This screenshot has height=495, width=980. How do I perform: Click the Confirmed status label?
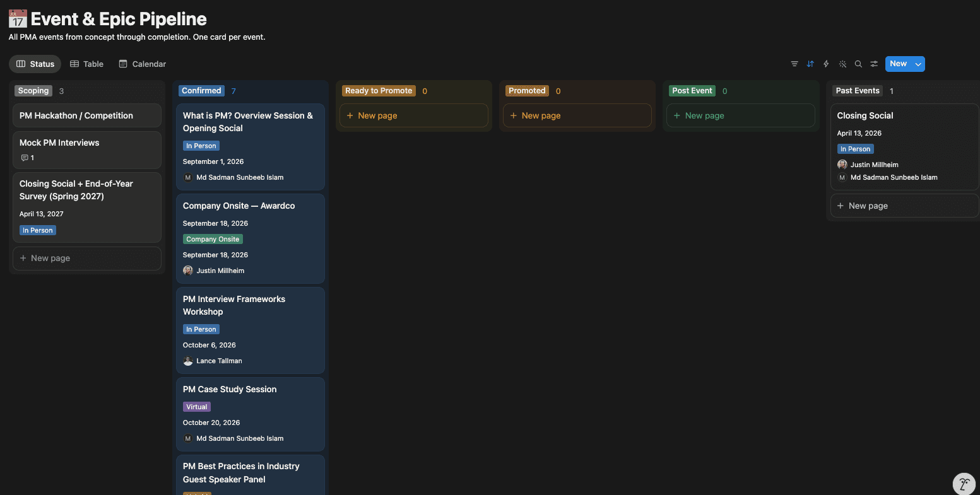tap(201, 91)
